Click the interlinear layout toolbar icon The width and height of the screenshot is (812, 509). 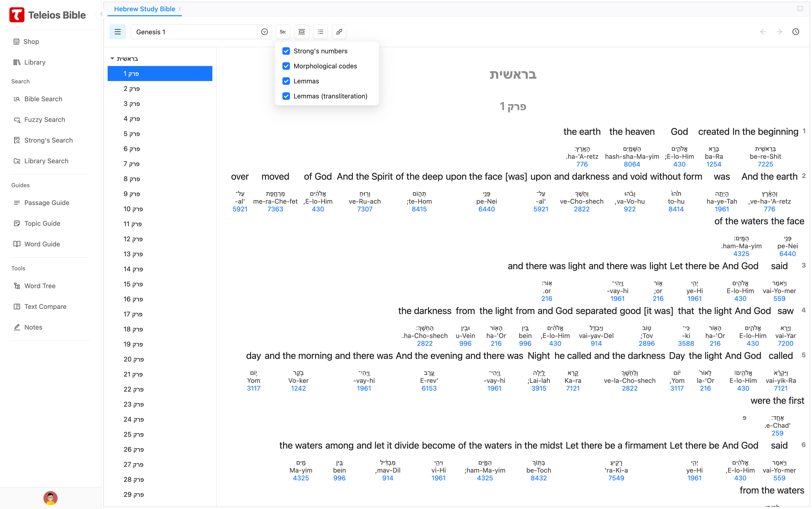coord(302,32)
